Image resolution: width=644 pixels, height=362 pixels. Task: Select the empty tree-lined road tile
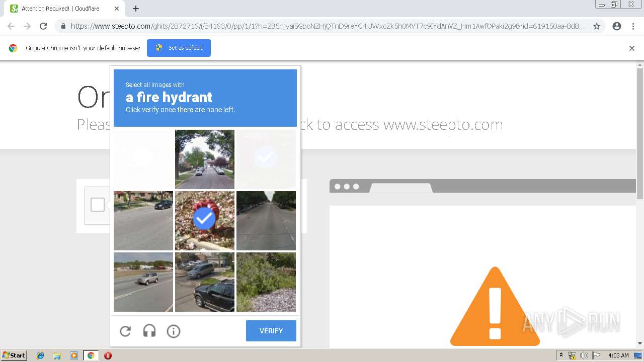[x=266, y=221]
